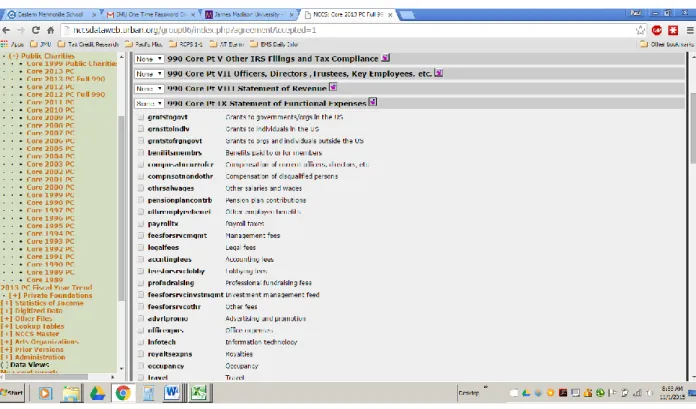Open the calculator icon in the taskbar
This screenshot has height=409, width=696.
(148, 393)
